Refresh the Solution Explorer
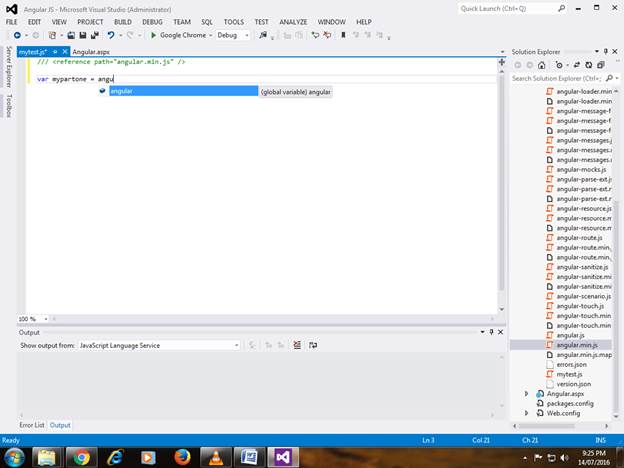 click(x=589, y=65)
